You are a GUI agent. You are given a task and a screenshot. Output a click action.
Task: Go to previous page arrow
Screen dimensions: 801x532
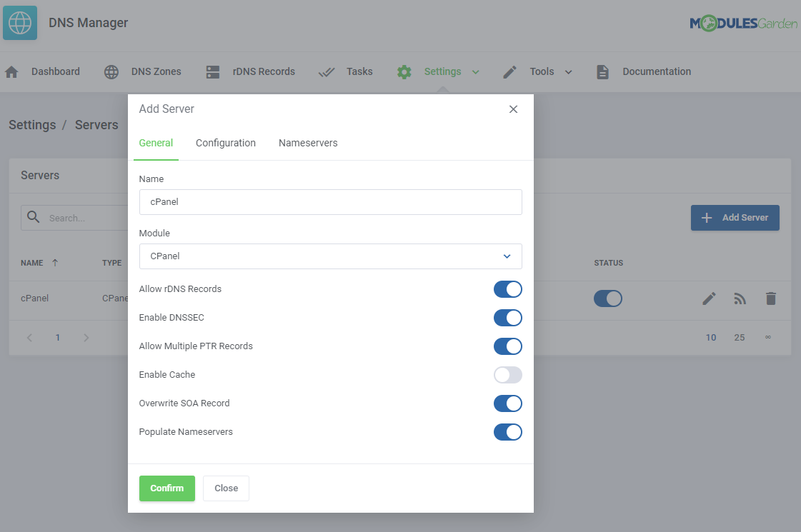tap(29, 338)
